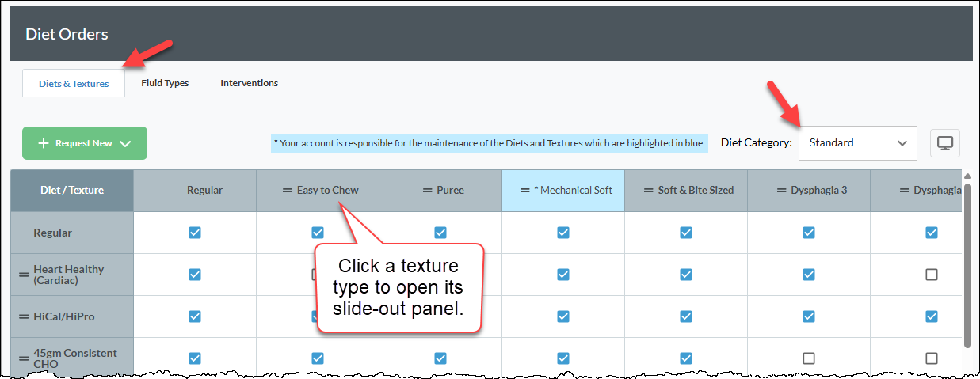Open the Easy to Chew texture panel

[x=328, y=190]
